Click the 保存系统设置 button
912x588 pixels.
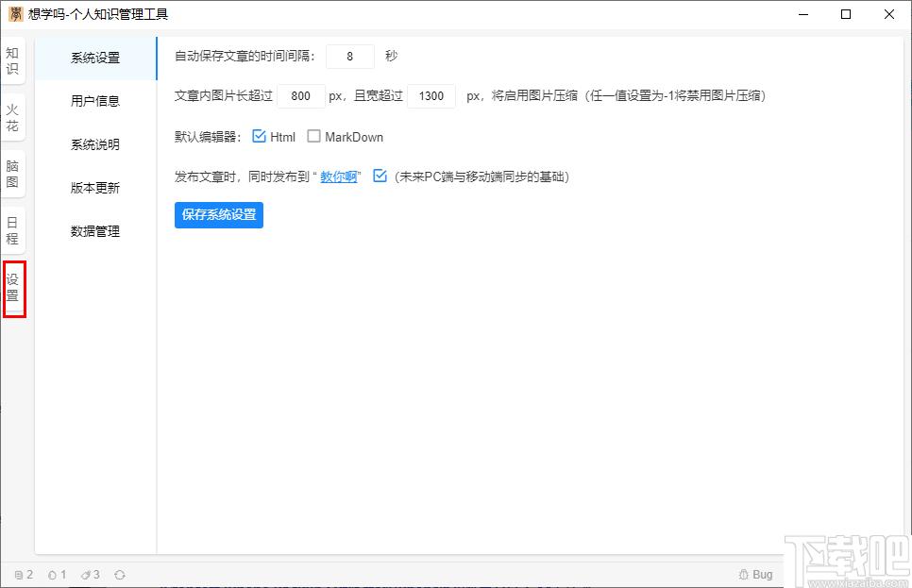coord(219,215)
